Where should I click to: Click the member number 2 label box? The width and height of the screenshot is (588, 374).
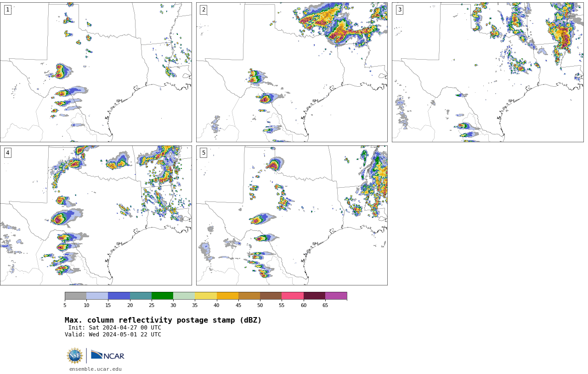[204, 10]
